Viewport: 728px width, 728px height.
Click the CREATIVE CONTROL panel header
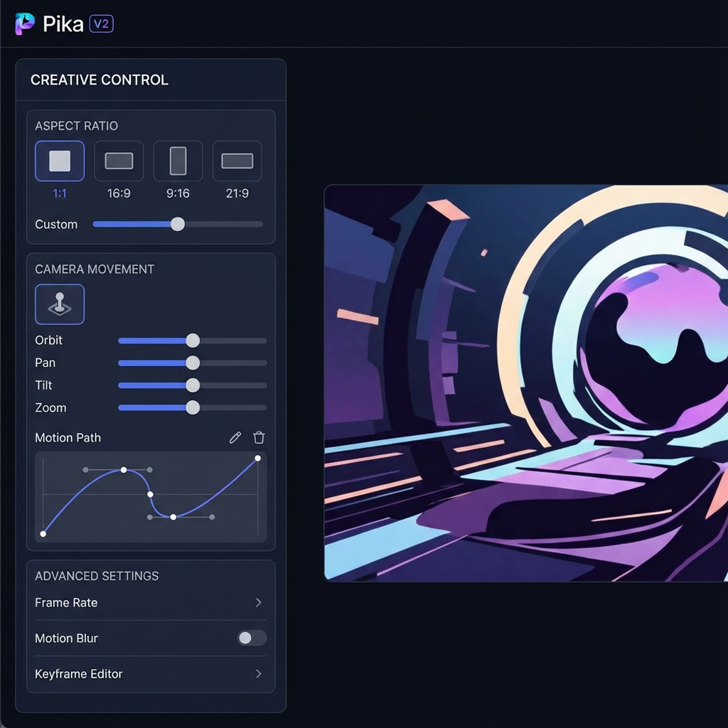point(99,80)
